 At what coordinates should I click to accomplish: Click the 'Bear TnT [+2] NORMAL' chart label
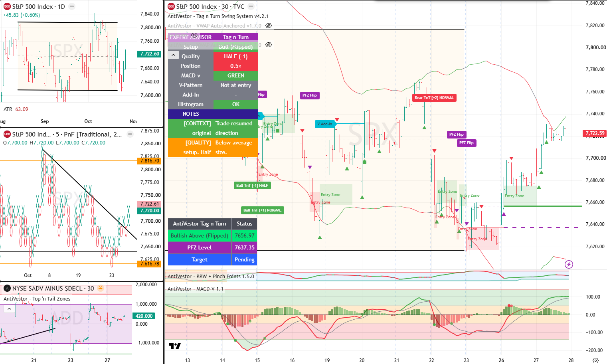[x=434, y=97]
